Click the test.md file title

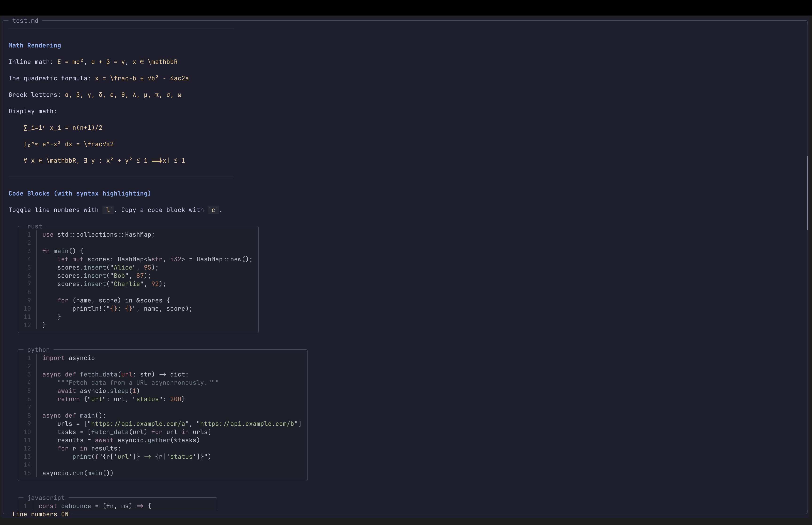(25, 21)
